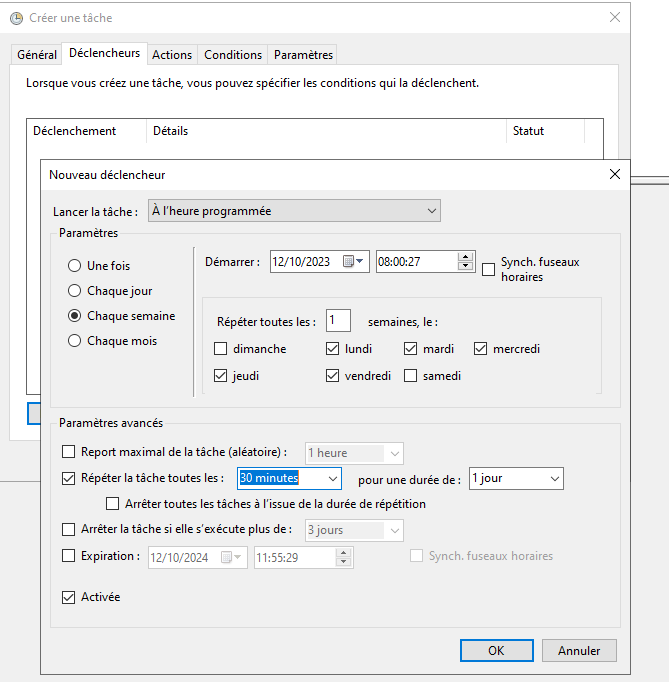Click the Annuler button
Viewport: 669px width, 682px height.
coord(579,651)
